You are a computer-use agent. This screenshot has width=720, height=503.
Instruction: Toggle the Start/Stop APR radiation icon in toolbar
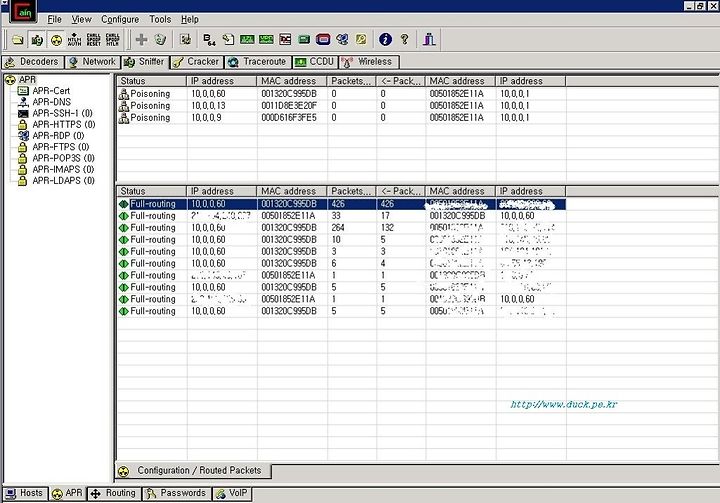[56, 40]
